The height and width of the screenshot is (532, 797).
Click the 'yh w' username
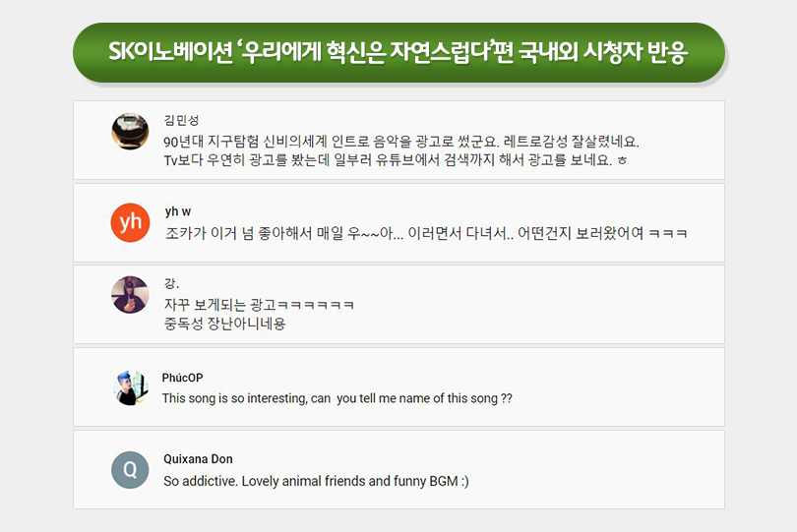[x=178, y=211]
